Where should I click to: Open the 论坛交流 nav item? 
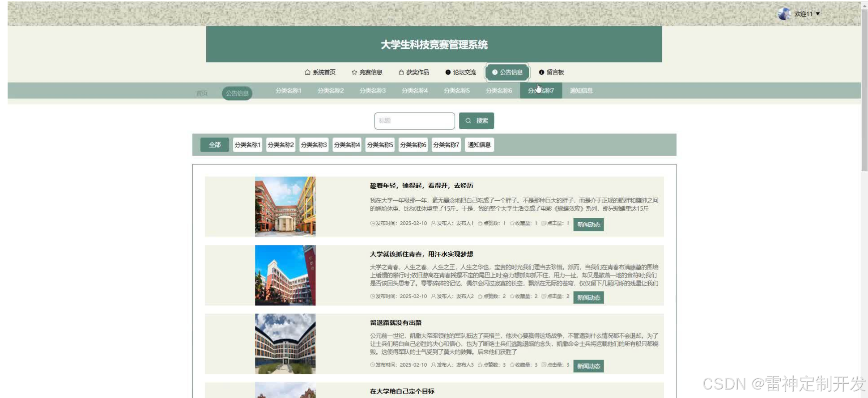(460, 72)
